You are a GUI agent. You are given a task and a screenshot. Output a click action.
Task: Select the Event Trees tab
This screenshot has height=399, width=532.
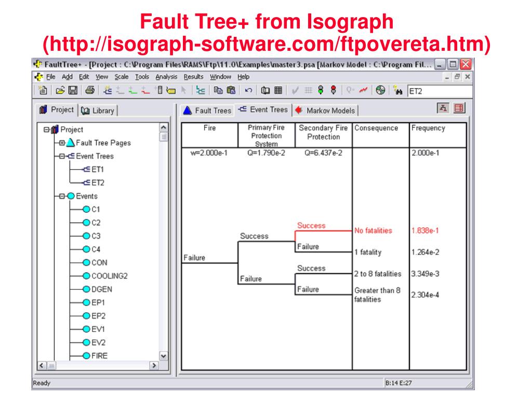click(x=263, y=110)
